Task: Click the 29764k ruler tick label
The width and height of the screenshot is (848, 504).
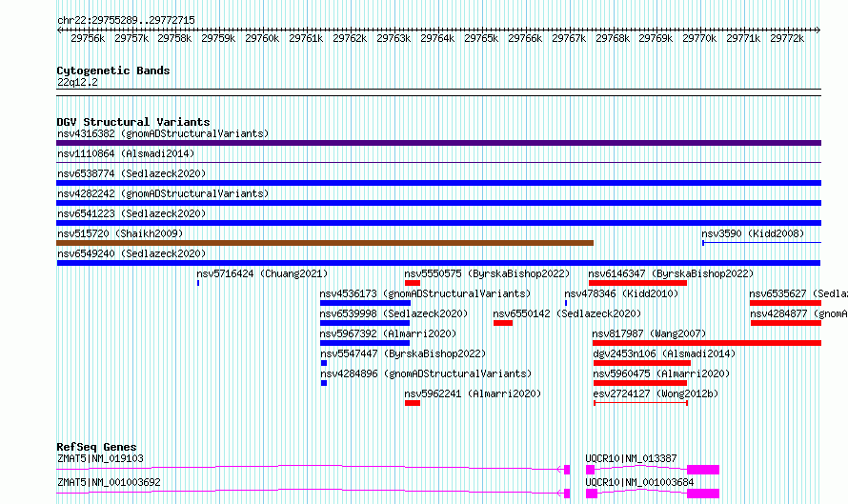Action: coord(437,38)
